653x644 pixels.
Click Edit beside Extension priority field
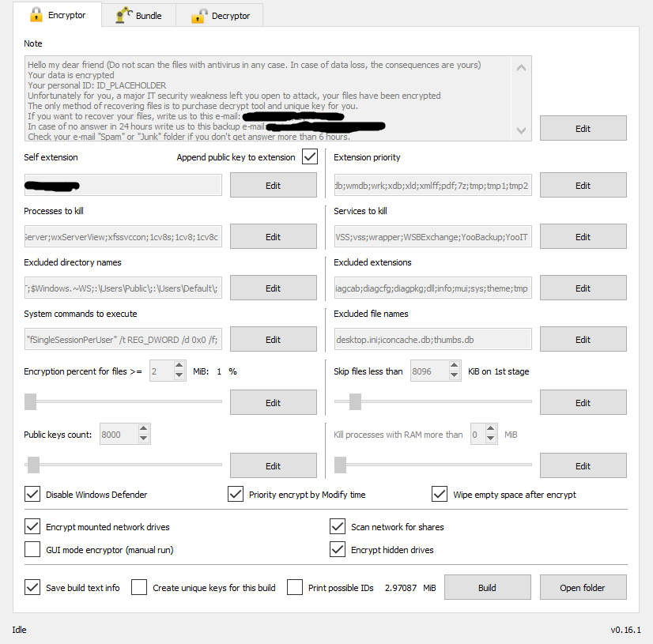tap(583, 186)
